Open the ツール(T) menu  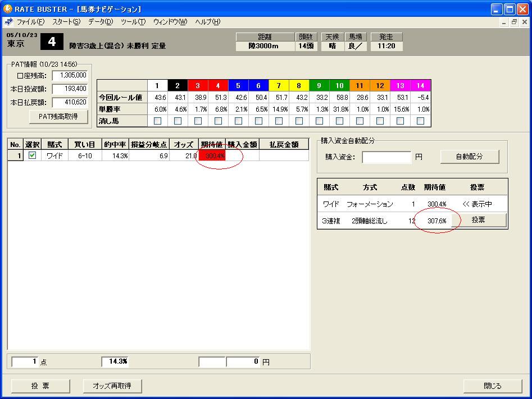(x=133, y=22)
